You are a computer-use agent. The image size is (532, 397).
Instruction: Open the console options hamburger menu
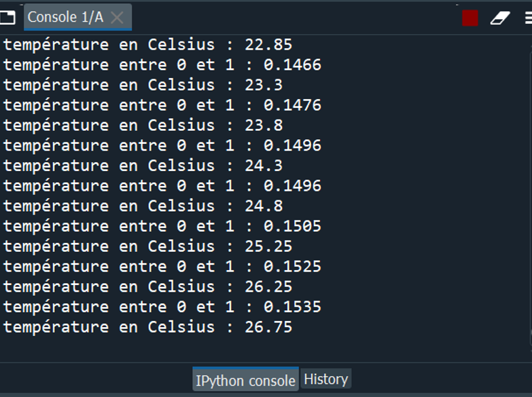click(528, 18)
